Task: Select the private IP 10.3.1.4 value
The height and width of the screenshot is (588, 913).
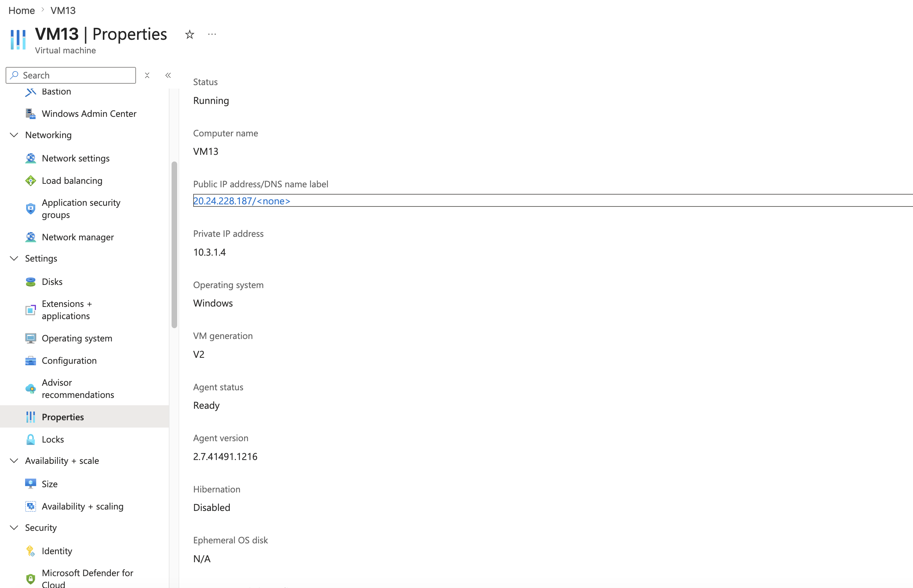Action: (x=210, y=252)
